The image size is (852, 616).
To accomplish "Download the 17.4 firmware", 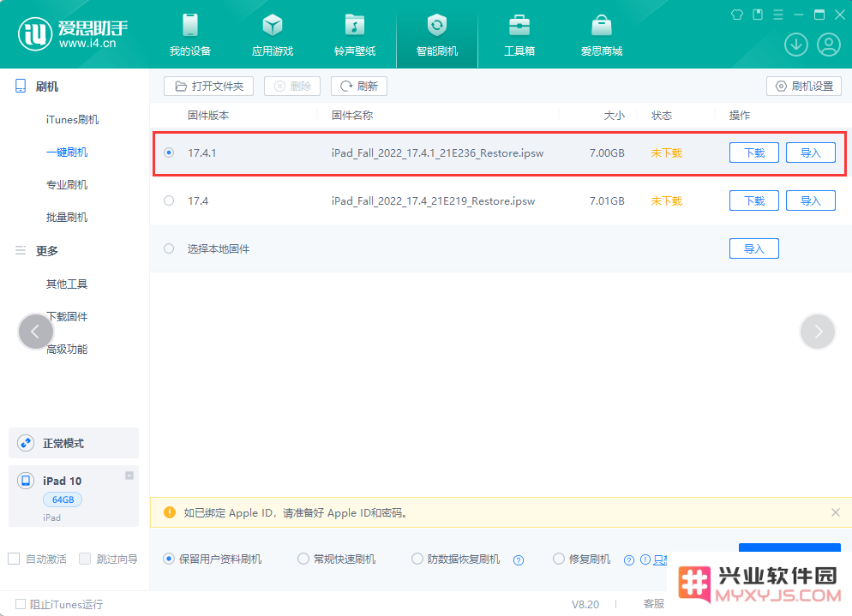I will (x=753, y=200).
